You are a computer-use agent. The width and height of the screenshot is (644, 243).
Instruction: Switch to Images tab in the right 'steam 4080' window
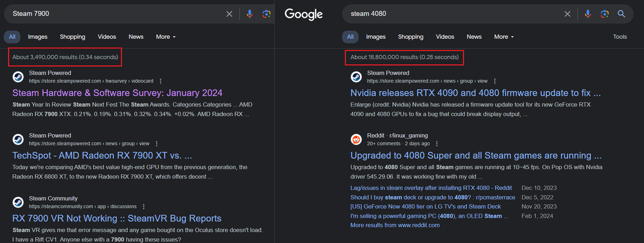tap(376, 37)
